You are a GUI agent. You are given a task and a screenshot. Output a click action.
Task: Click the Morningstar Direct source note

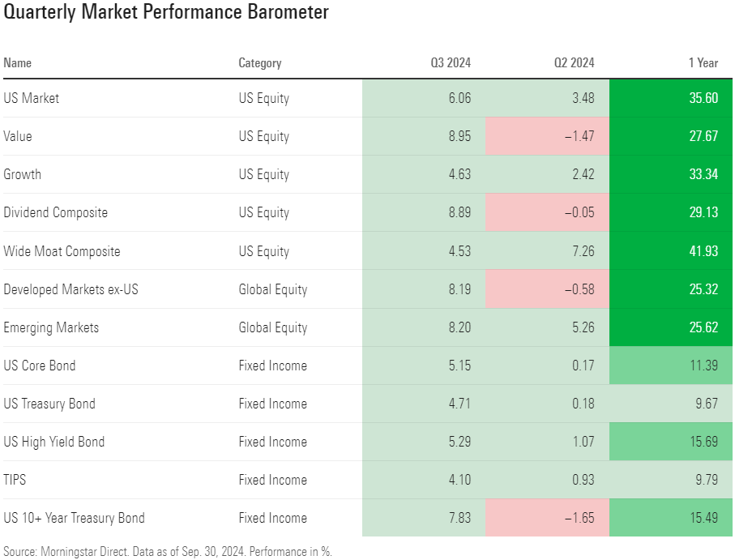168,551
